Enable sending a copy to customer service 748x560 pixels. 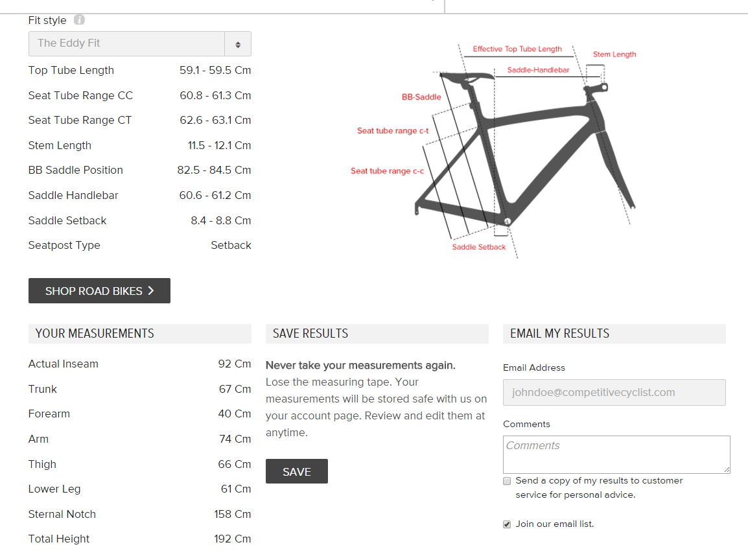507,481
